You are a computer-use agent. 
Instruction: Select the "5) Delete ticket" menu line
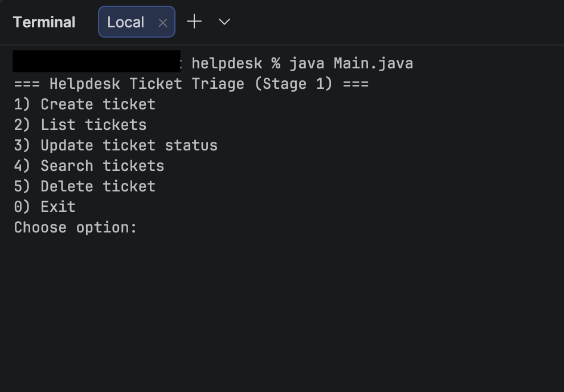(84, 186)
